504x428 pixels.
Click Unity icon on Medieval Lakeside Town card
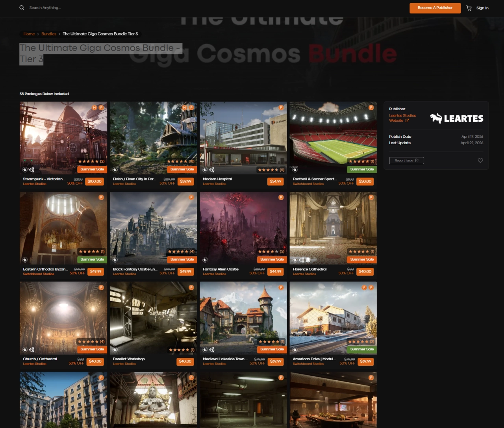click(211, 350)
